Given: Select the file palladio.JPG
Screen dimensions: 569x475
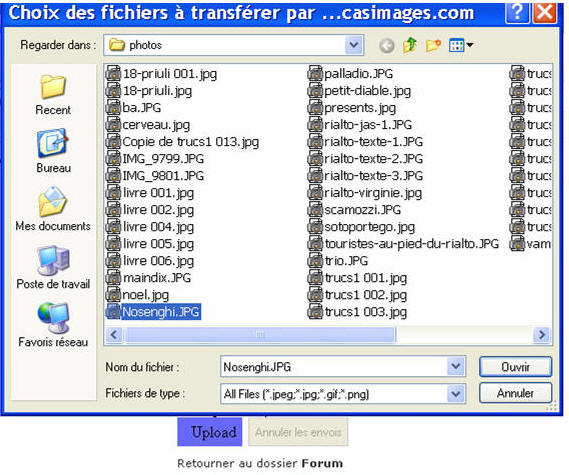Looking at the screenshot, I should [x=351, y=74].
